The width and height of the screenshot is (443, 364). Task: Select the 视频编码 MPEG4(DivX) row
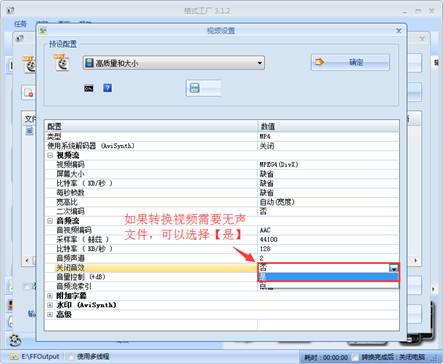tap(222, 164)
